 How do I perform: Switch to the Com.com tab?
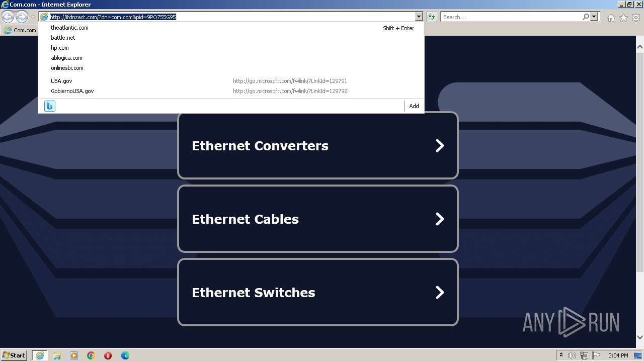tap(20, 30)
